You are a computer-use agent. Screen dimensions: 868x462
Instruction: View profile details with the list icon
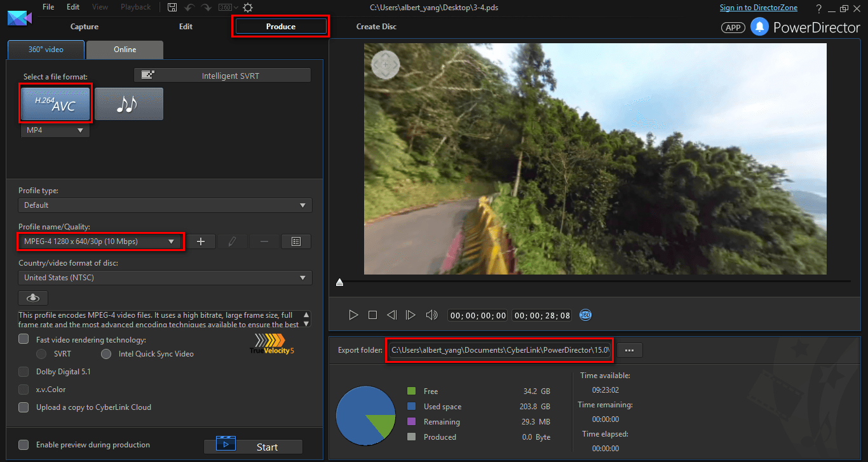tap(296, 241)
